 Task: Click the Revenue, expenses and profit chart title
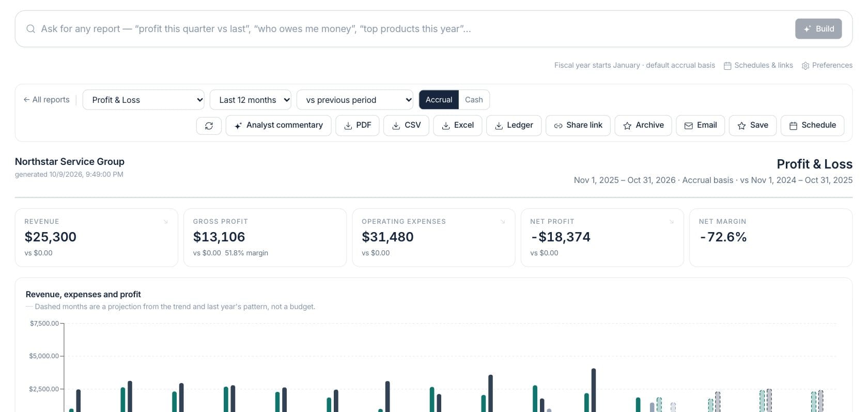(x=83, y=295)
